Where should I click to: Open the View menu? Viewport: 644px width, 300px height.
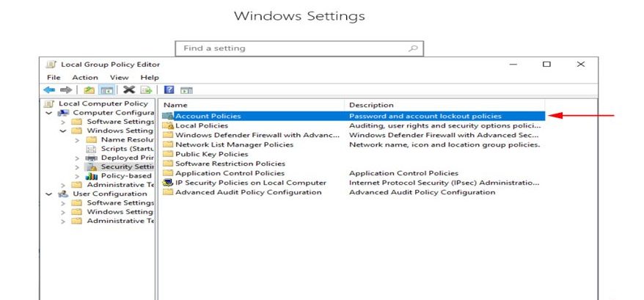(119, 77)
